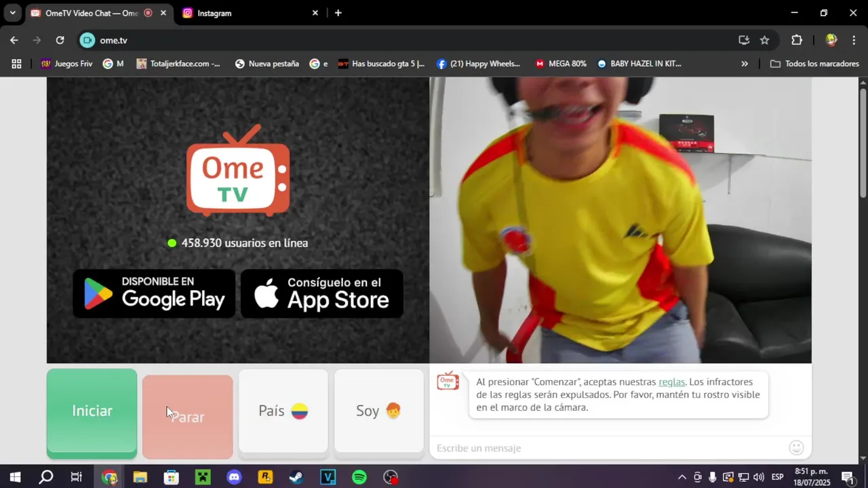Bookmark this page with the star icon
Viewport: 868px width, 488px height.
[x=764, y=40]
